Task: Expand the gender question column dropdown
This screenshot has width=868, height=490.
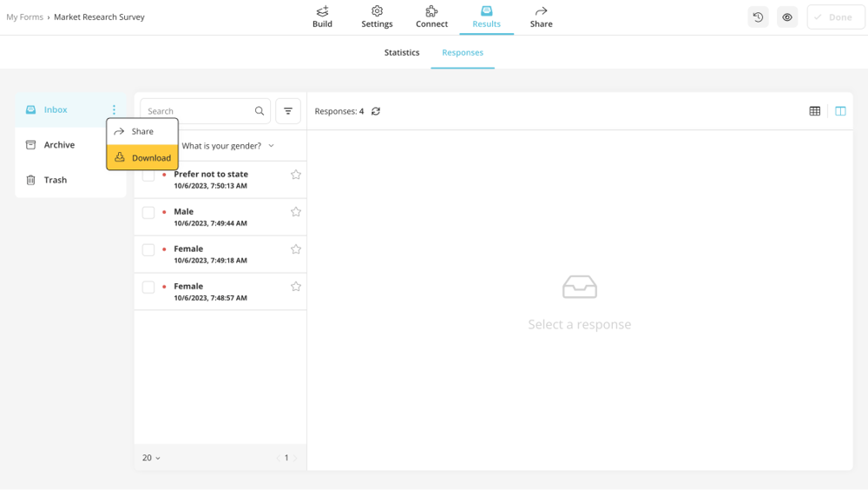Action: [271, 146]
